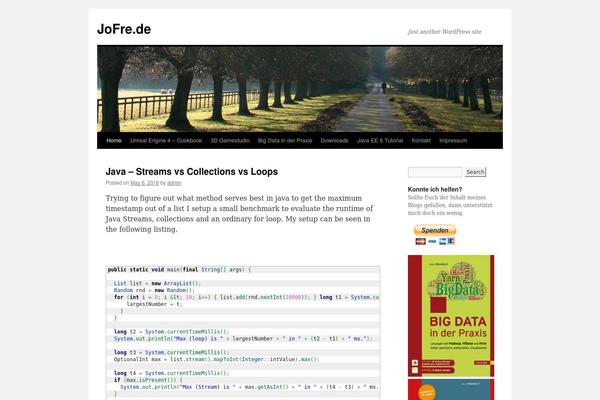Click the American Express payment icon
This screenshot has height=400, width=600.
[x=442, y=241]
